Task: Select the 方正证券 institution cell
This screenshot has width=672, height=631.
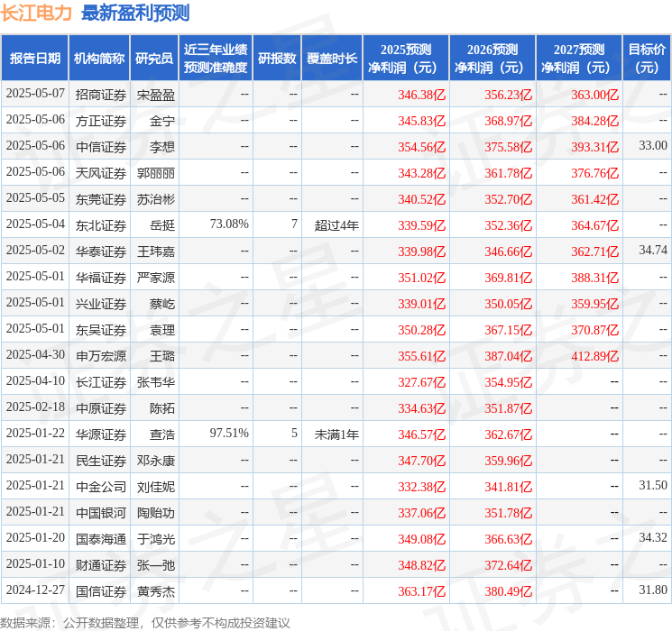Action: click(x=101, y=121)
